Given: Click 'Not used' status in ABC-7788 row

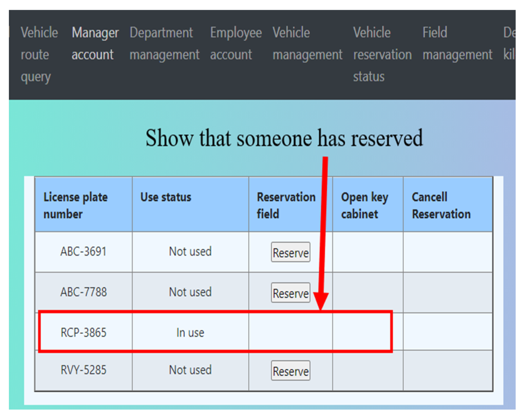Looking at the screenshot, I should click(x=190, y=292).
